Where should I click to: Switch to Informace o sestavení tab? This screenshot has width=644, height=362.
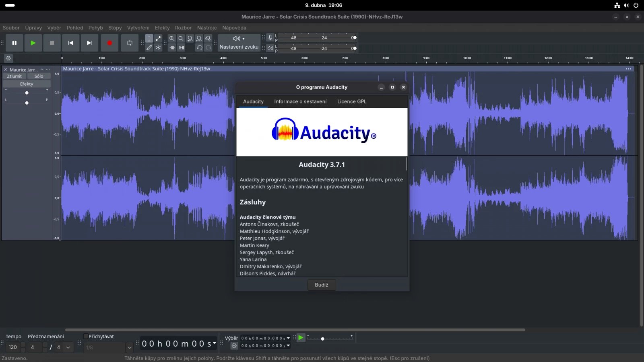300,101
